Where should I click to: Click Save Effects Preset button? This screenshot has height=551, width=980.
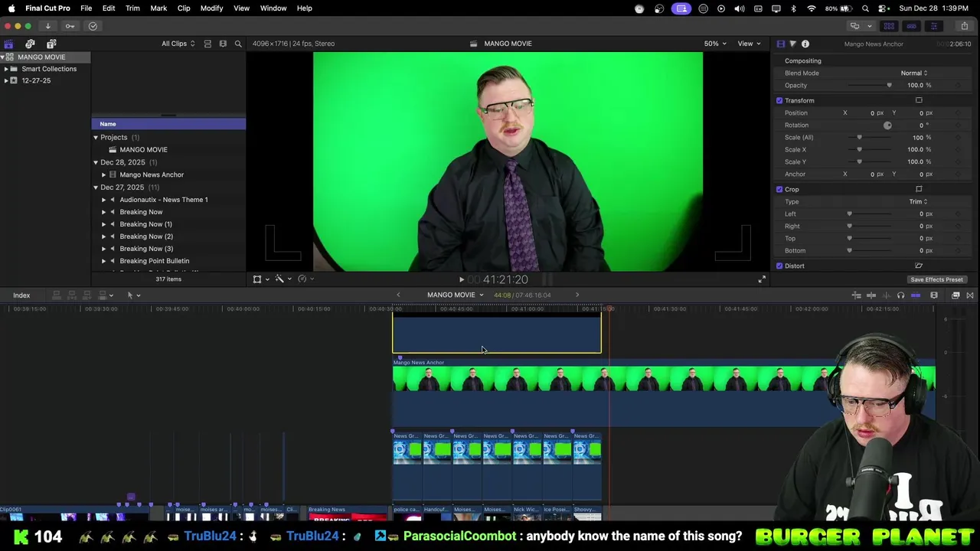click(936, 280)
